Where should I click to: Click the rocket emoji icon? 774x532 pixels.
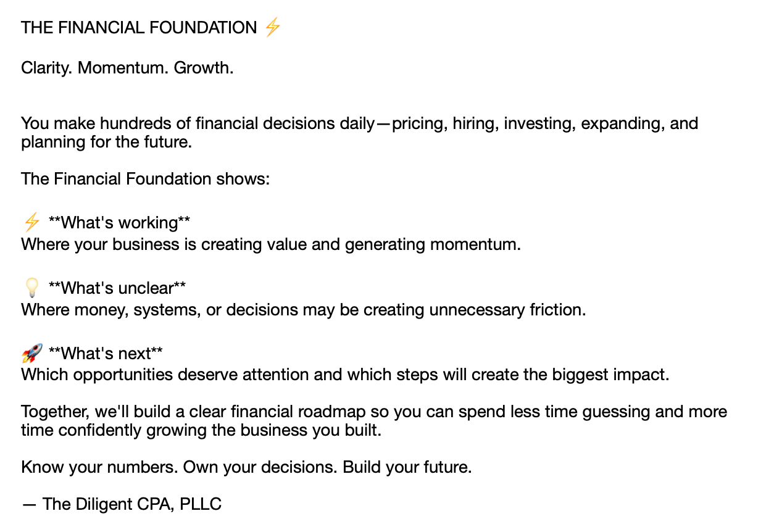click(32, 353)
